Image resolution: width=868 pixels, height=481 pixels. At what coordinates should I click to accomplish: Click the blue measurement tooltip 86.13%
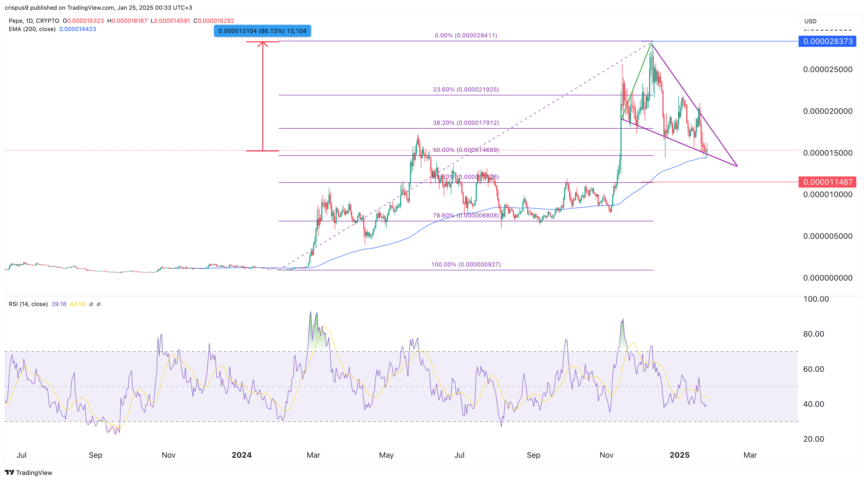[x=263, y=31]
